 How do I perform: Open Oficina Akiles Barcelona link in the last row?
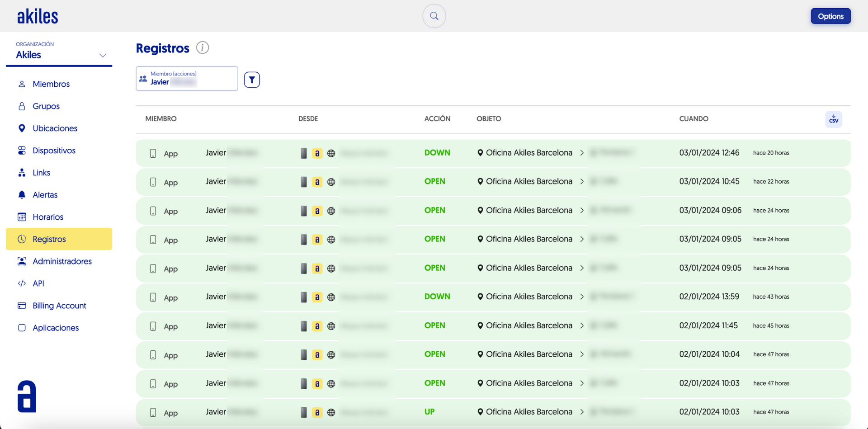coord(529,412)
